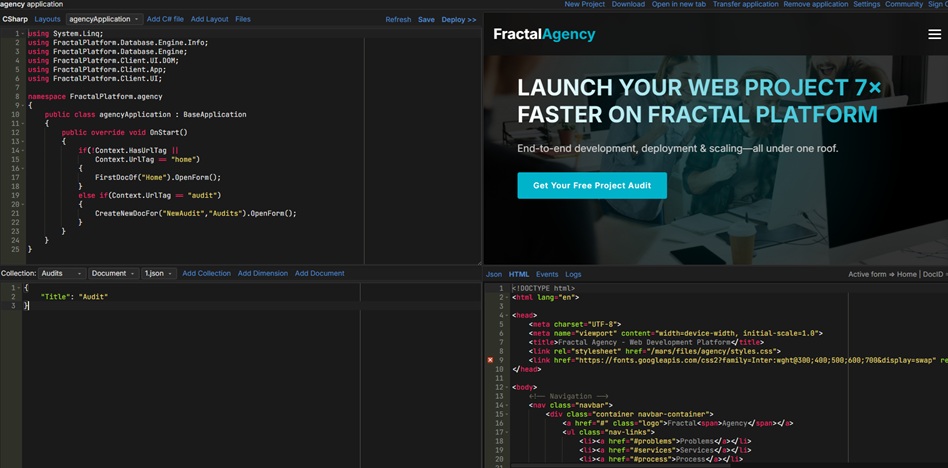Collapse the else-if fold at line 20
Screen dimensions: 948x468
[23, 204]
